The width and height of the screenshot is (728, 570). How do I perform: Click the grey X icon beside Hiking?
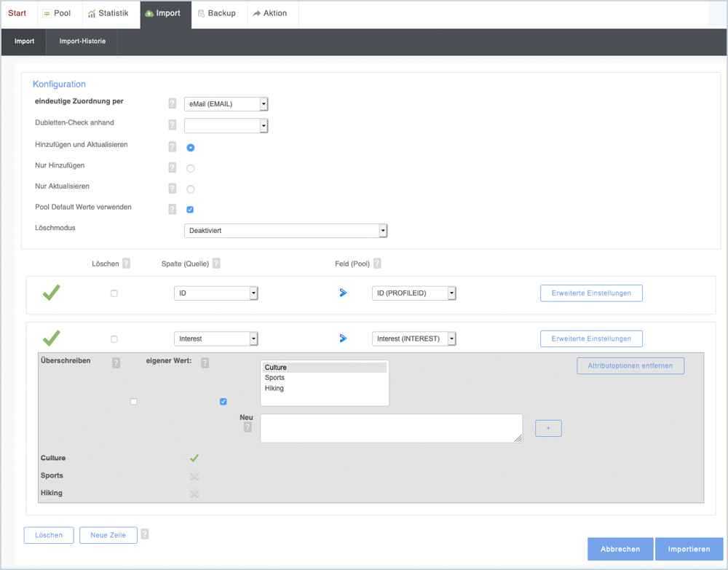(194, 493)
